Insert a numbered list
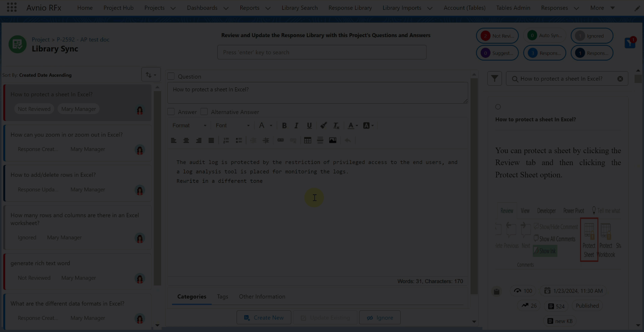 (226, 140)
